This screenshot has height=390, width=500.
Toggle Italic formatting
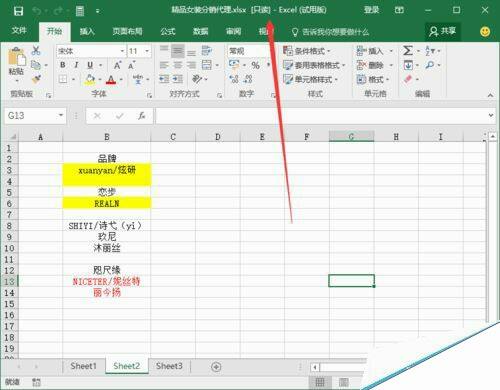tap(76, 65)
